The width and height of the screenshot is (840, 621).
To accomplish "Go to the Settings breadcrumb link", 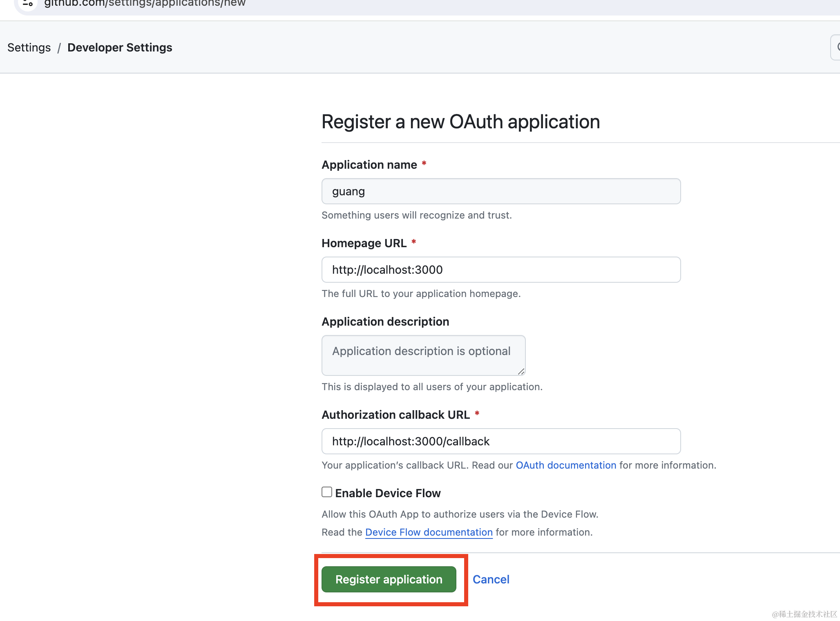I will coord(29,47).
